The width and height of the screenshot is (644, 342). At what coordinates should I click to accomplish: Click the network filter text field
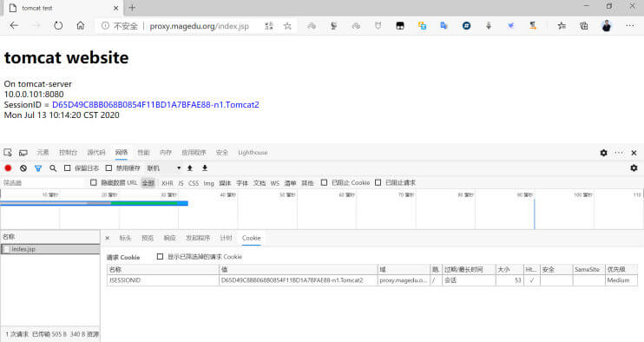pos(43,182)
